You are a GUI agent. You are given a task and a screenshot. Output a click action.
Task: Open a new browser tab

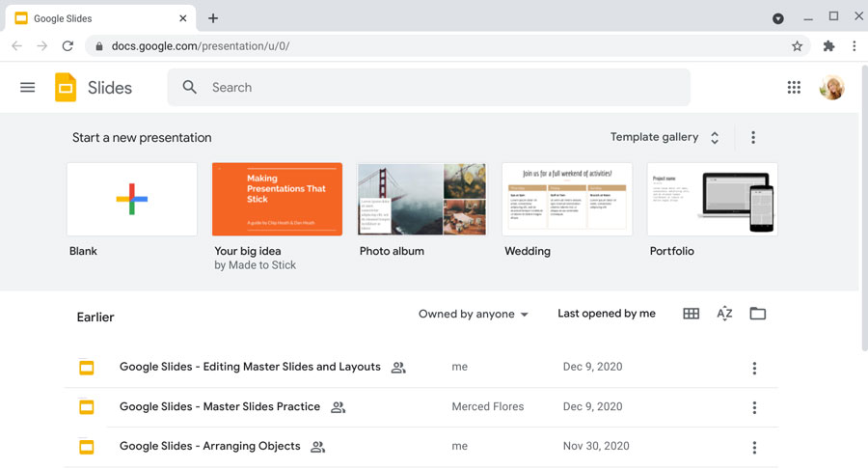pos(213,18)
